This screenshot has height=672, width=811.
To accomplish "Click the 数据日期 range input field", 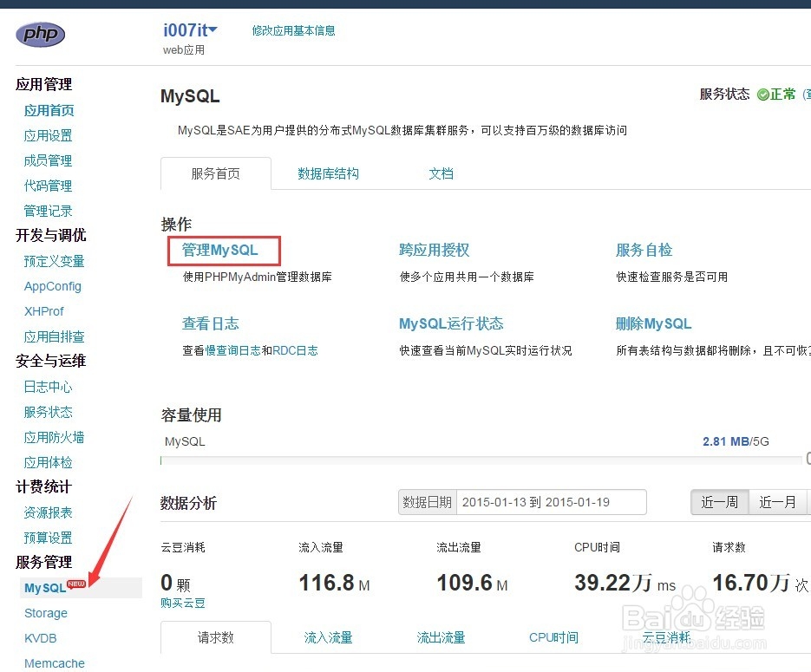I will coord(552,502).
